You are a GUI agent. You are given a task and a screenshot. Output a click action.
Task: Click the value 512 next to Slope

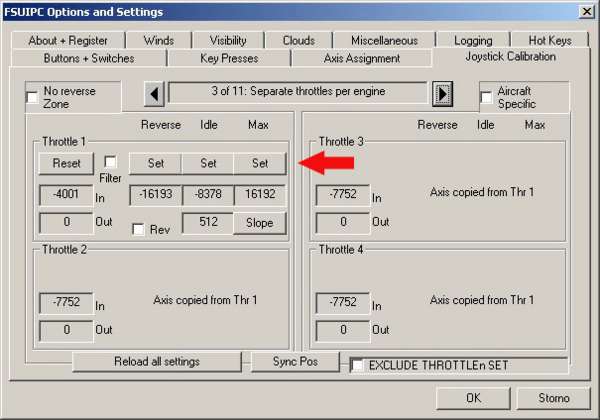pos(208,222)
